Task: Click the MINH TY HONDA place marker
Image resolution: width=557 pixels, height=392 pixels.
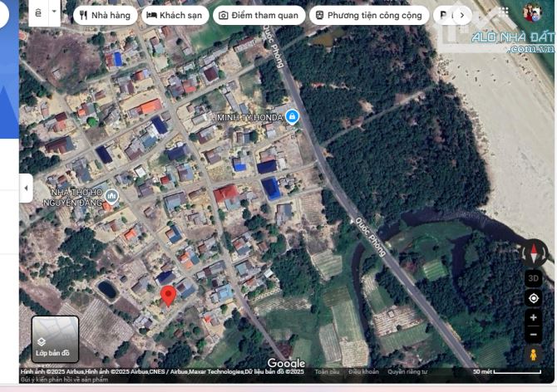Action: 292,117
